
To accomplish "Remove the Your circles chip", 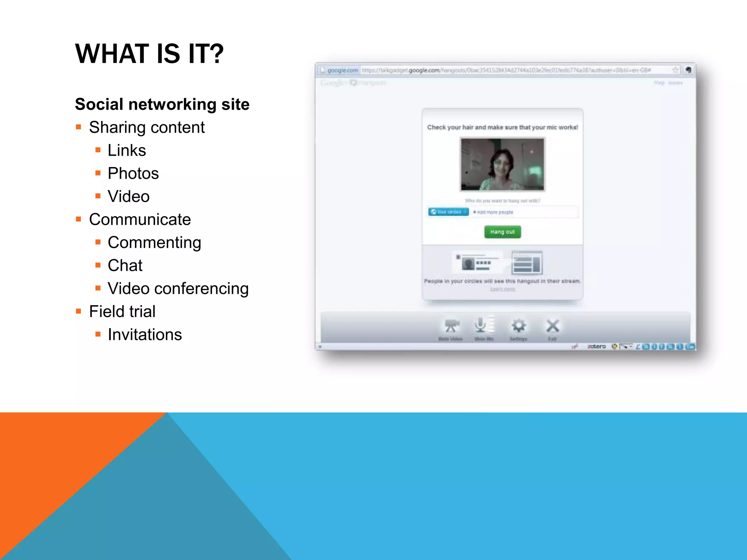I will [x=465, y=212].
